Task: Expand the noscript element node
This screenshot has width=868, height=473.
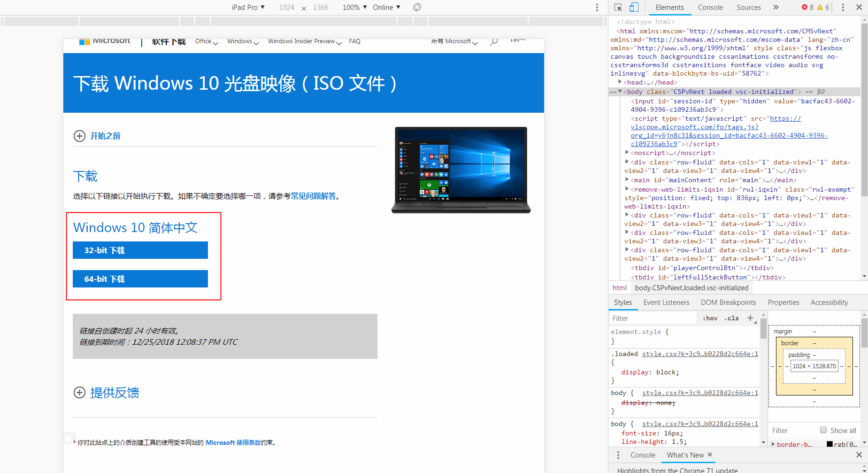Action: point(627,153)
